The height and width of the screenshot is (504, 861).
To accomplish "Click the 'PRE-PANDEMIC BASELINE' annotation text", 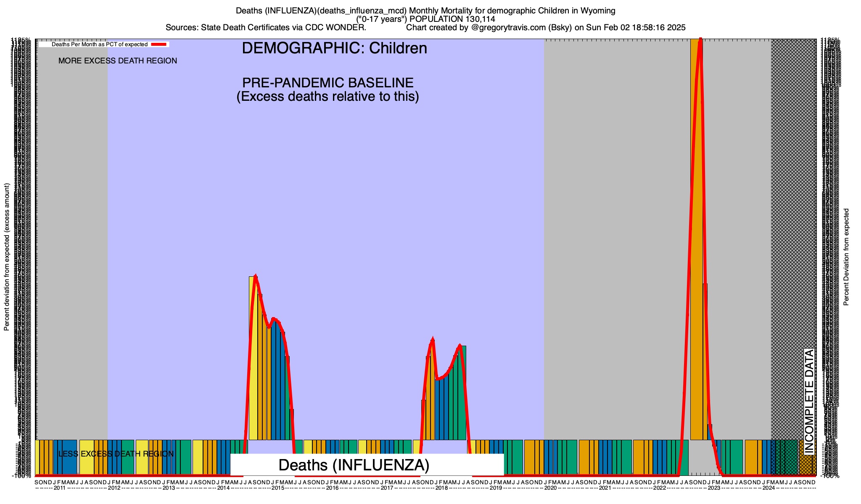I will point(327,83).
